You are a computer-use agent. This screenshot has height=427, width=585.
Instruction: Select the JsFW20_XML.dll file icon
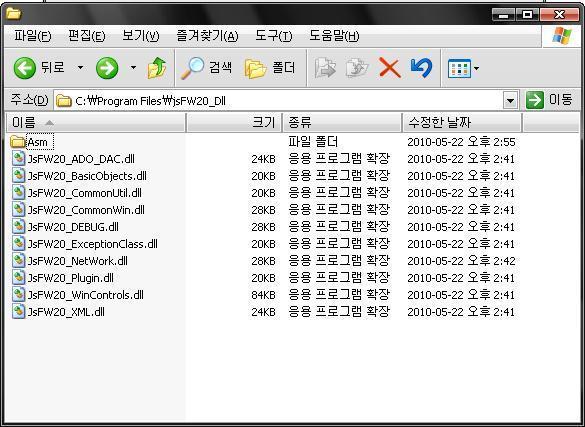click(x=18, y=312)
